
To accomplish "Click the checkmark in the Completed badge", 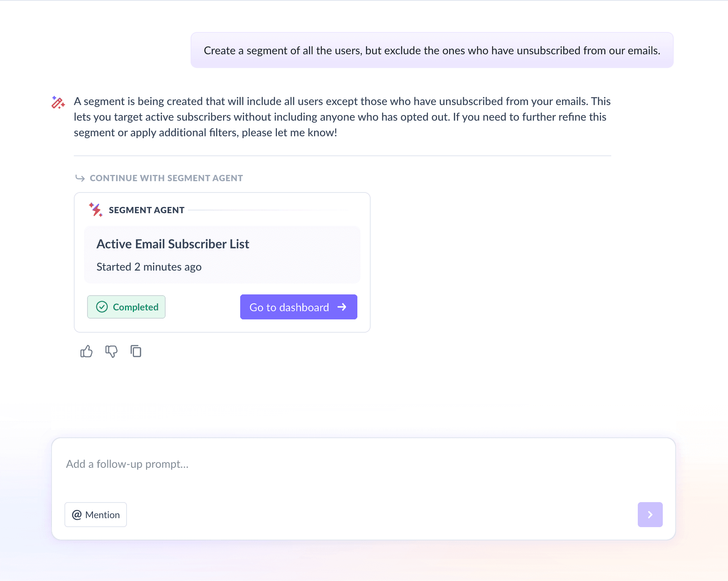I will tap(102, 307).
